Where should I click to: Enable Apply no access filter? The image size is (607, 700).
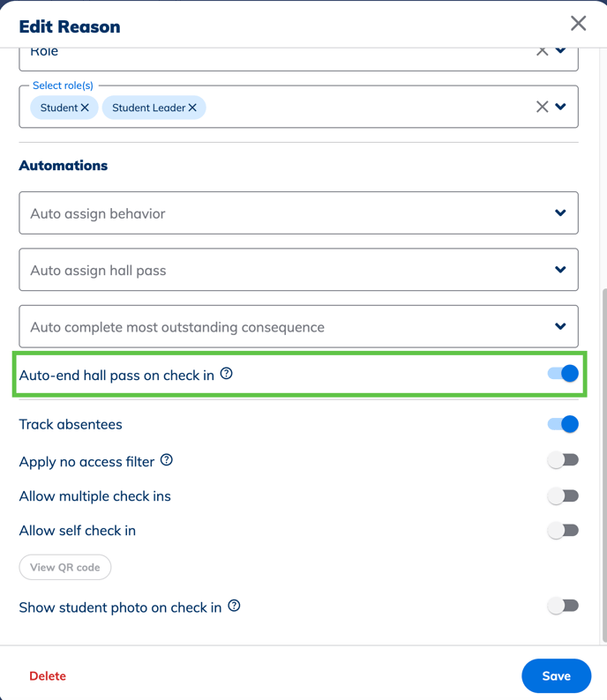pyautogui.click(x=563, y=460)
